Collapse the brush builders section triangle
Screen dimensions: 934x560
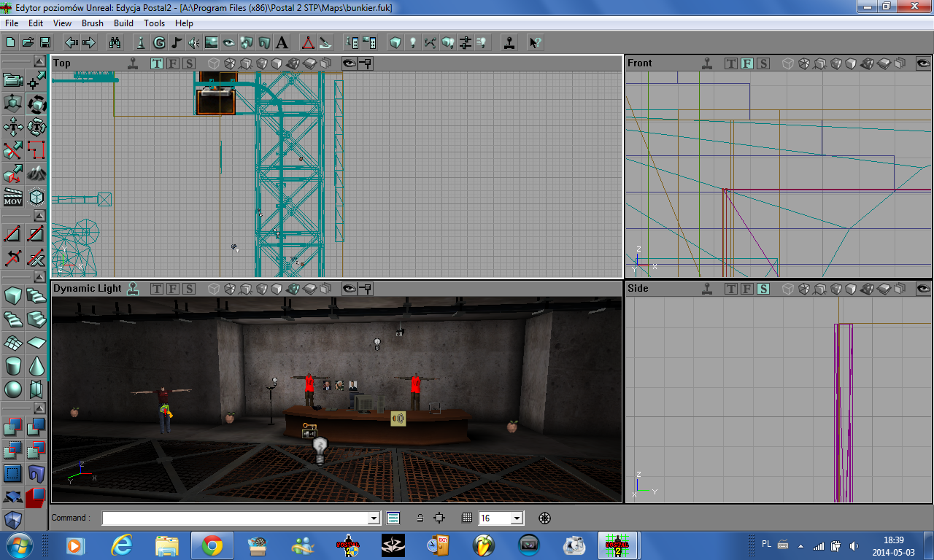pyautogui.click(x=39, y=278)
